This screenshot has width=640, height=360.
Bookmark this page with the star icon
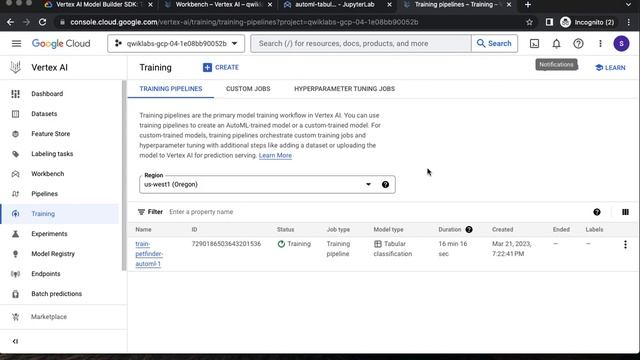pos(529,22)
